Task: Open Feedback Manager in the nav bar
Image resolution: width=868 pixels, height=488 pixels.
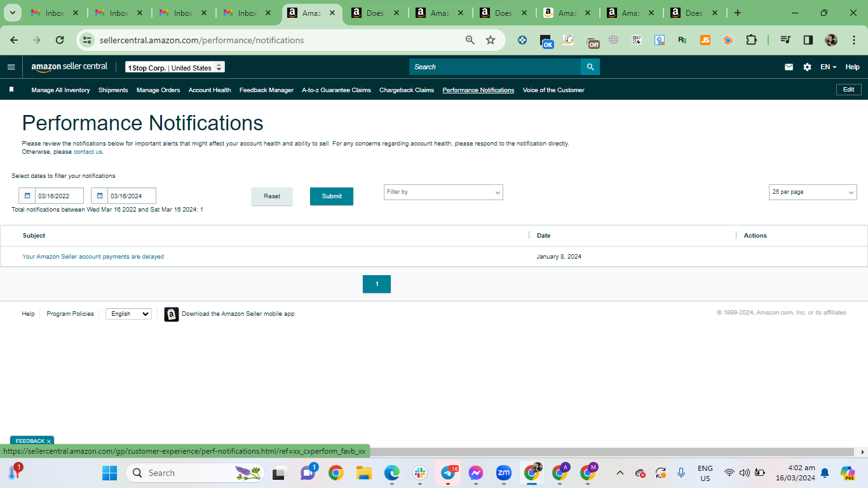Action: click(x=266, y=90)
